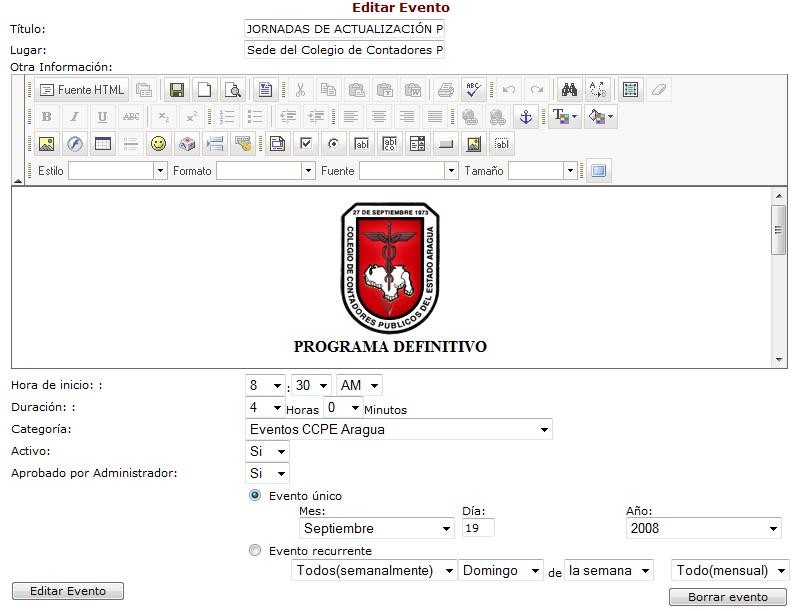Viewport: 798px width, 611px height.
Task: Open Find with the binoculars icon
Action: [569, 90]
